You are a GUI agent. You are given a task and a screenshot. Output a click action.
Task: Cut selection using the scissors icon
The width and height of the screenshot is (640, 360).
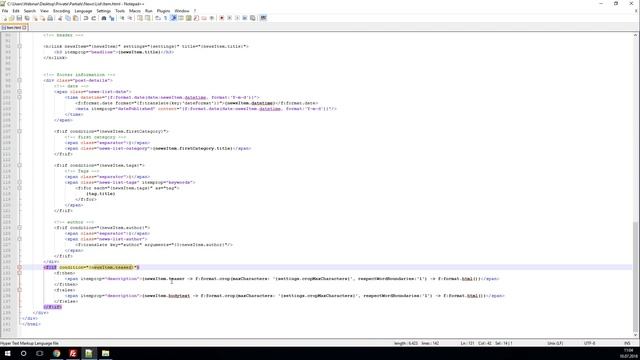point(60,18)
